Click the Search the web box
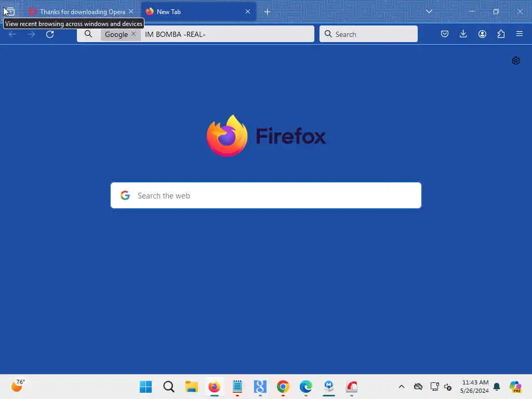Screen dimensions: 532x399 (266, 195)
